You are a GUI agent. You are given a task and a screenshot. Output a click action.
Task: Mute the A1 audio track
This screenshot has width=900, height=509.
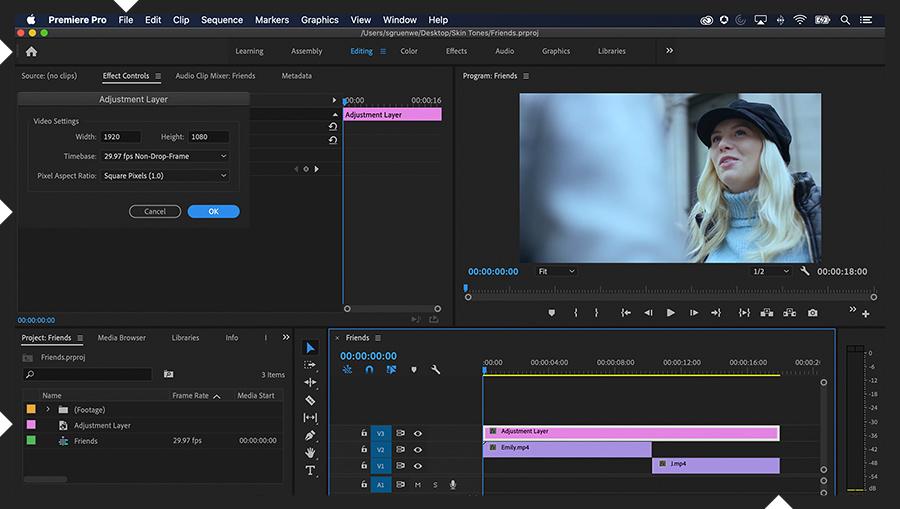pyautogui.click(x=417, y=485)
